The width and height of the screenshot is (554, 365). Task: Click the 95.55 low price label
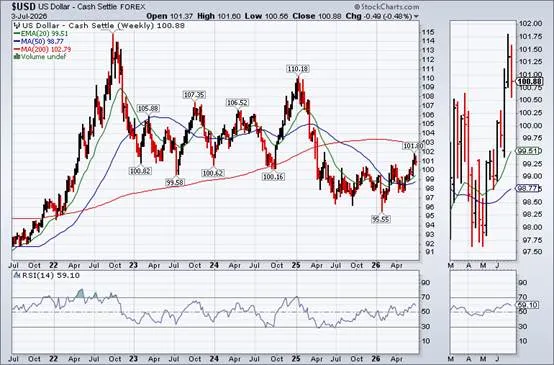381,219
